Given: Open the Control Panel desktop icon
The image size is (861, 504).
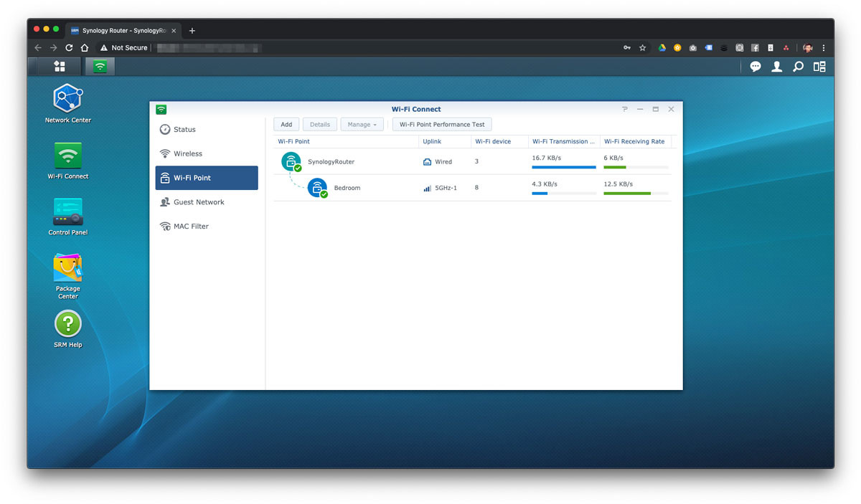Looking at the screenshot, I should click(x=67, y=211).
